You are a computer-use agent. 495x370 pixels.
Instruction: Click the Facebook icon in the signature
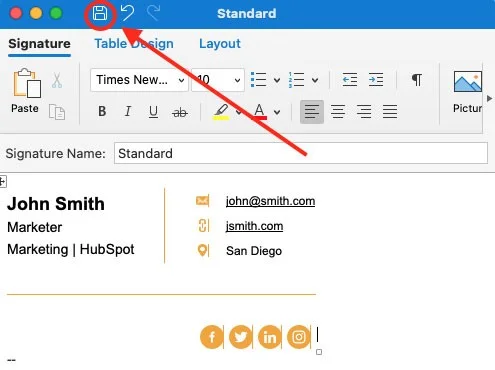click(x=212, y=337)
